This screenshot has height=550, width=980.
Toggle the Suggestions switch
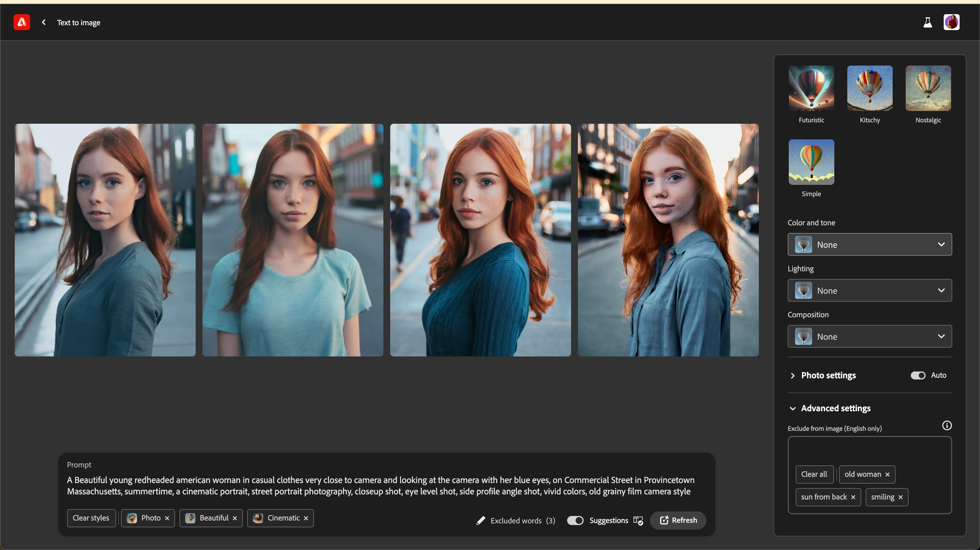pyautogui.click(x=575, y=520)
